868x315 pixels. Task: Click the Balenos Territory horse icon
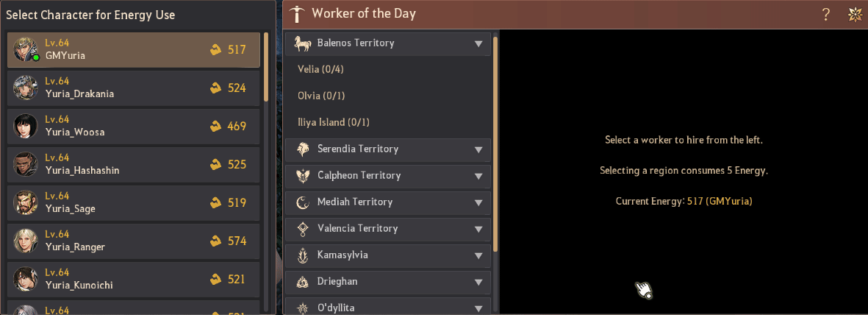point(303,44)
